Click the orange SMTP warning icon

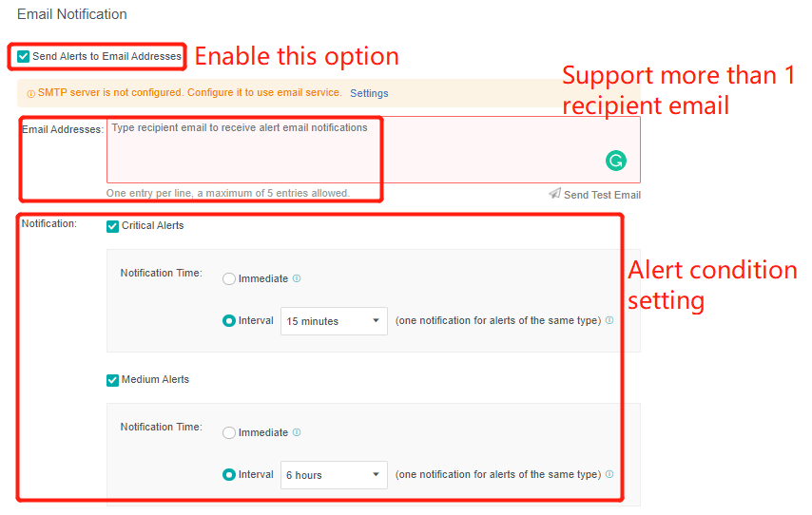[30, 94]
